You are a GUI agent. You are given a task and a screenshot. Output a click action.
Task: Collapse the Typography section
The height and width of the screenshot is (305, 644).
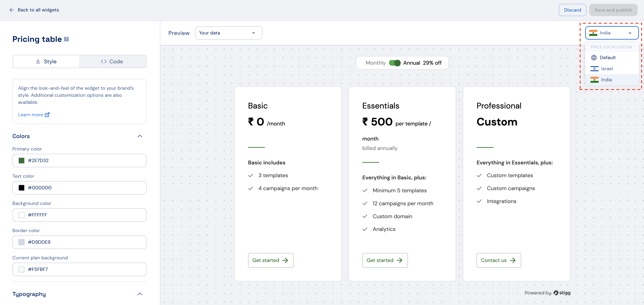(140, 294)
